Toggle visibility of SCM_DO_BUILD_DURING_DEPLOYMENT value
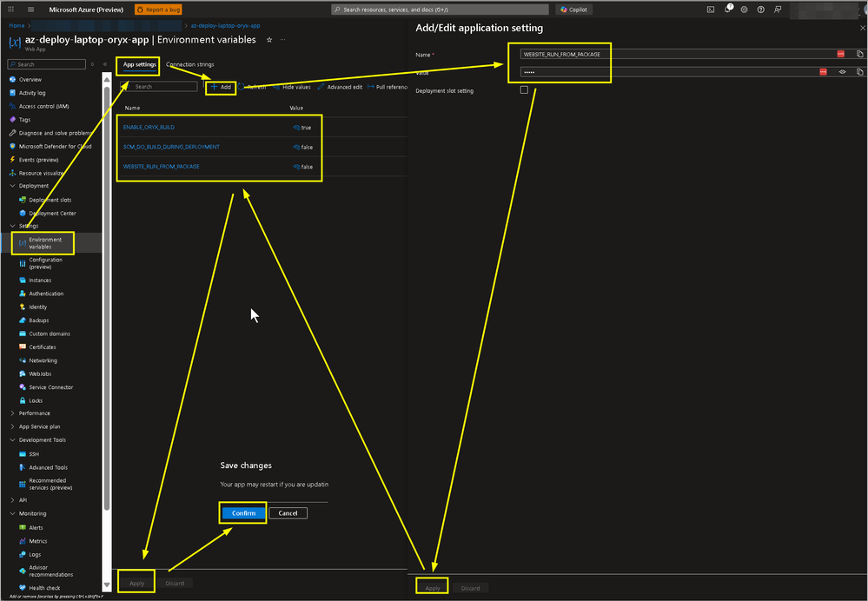The width and height of the screenshot is (868, 601). click(296, 147)
